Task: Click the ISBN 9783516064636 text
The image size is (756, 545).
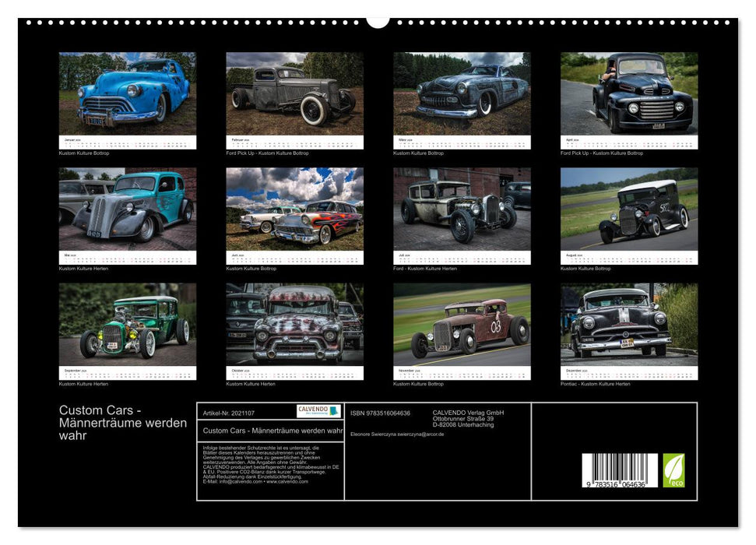Action: [382, 413]
